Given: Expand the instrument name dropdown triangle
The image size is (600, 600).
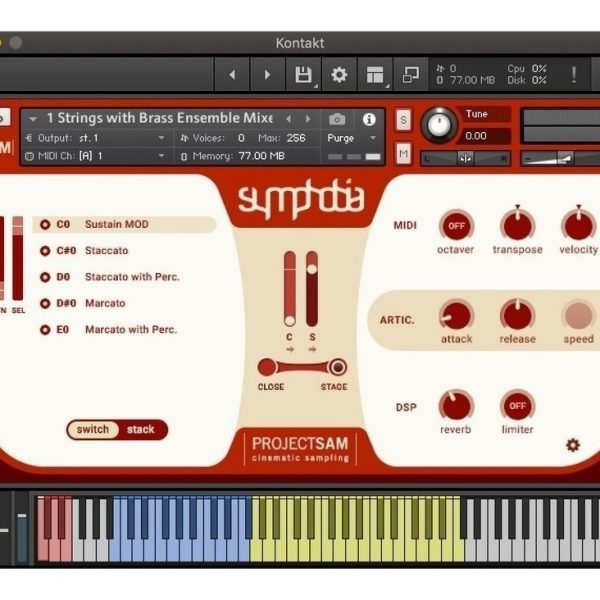Looking at the screenshot, I should coord(33,119).
